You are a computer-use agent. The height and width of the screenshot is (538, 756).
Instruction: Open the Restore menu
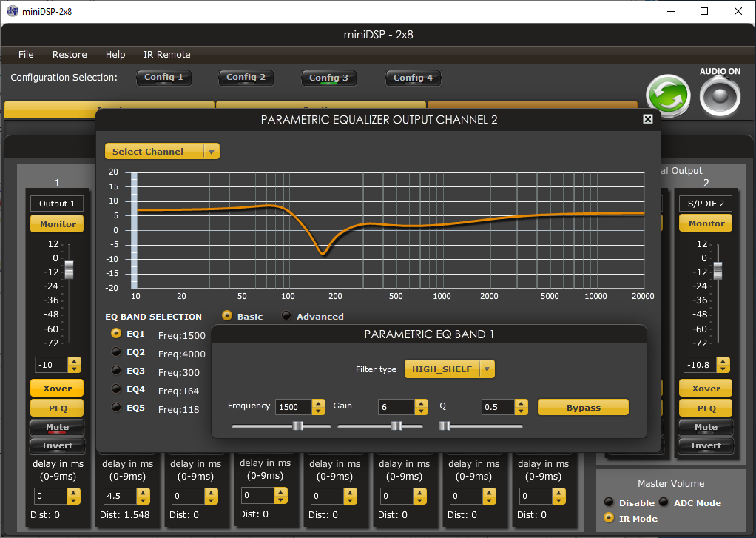point(70,55)
